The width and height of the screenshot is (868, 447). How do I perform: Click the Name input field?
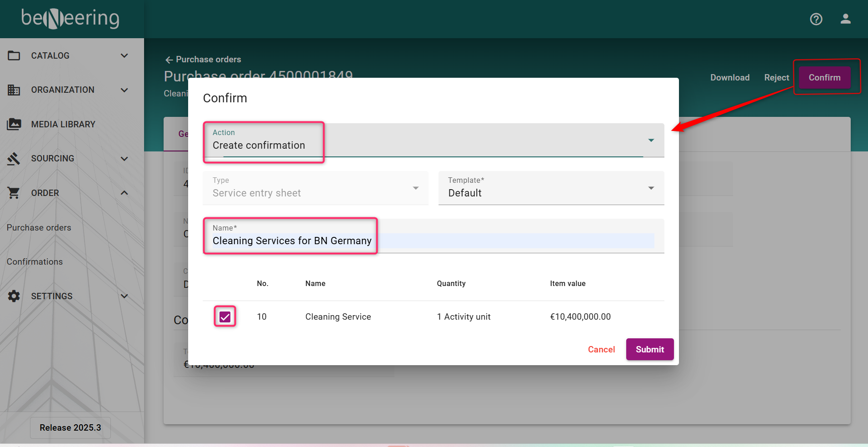pyautogui.click(x=433, y=241)
